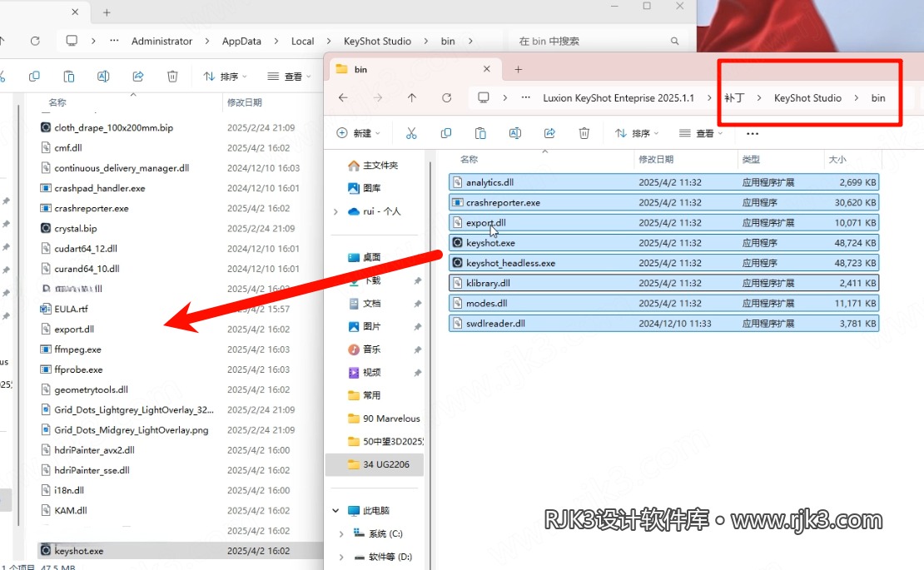Image resolution: width=924 pixels, height=570 pixels.
Task: Open 主文件夹 in the navigation pane
Action: (x=373, y=166)
